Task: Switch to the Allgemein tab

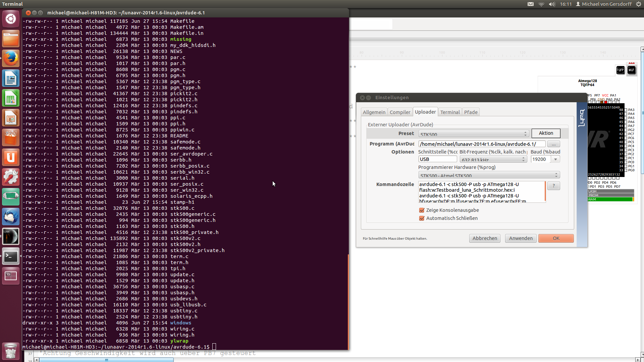Action: pos(374,112)
